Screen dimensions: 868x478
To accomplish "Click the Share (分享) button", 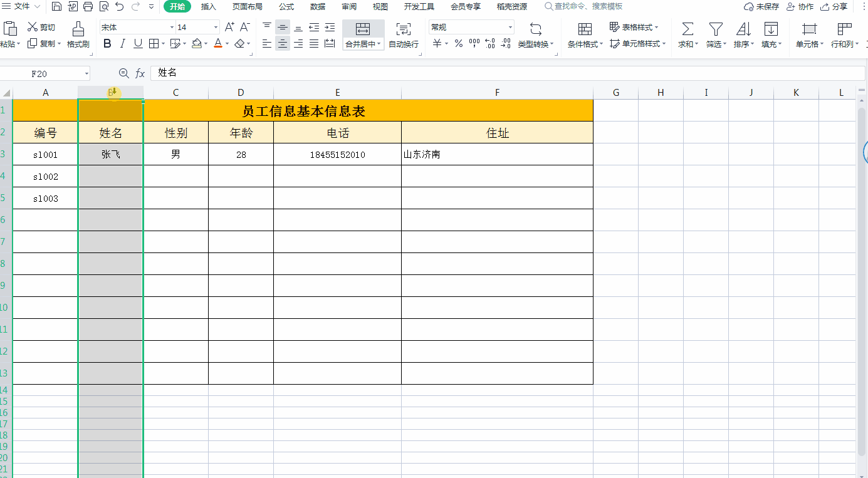I will (x=834, y=7).
